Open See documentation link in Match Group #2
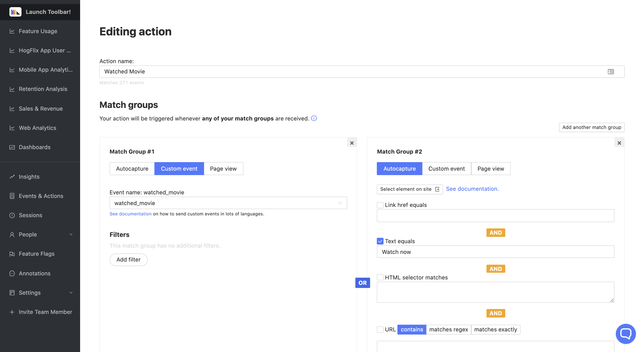This screenshot has height=352, width=644. tap(472, 189)
